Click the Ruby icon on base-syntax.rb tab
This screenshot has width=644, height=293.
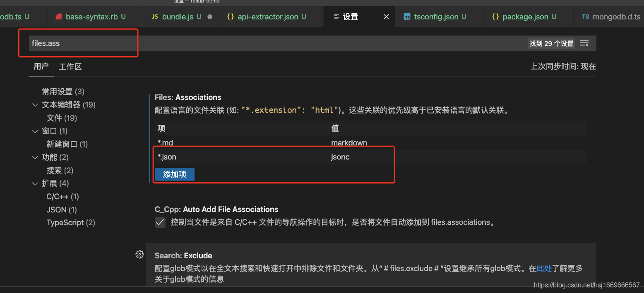[x=58, y=17]
